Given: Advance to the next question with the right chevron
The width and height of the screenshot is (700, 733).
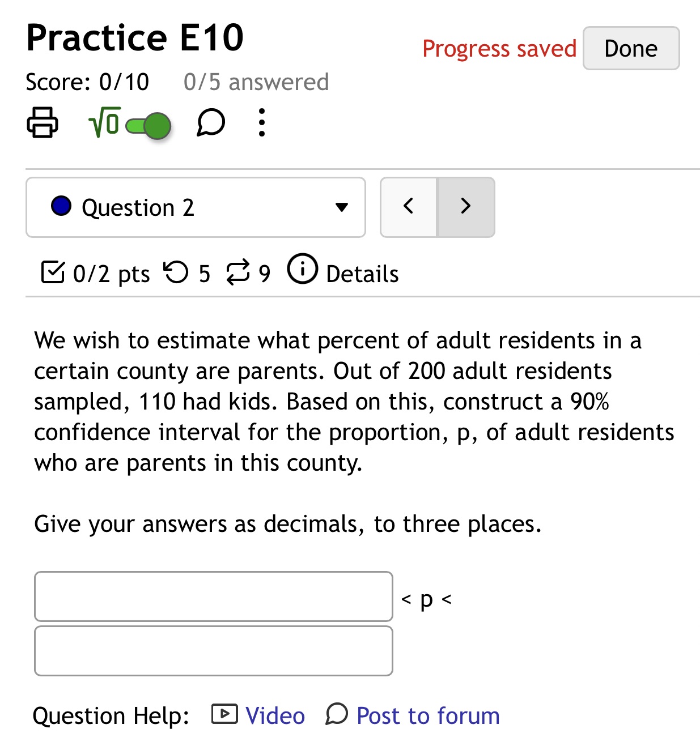Looking at the screenshot, I should [x=465, y=207].
